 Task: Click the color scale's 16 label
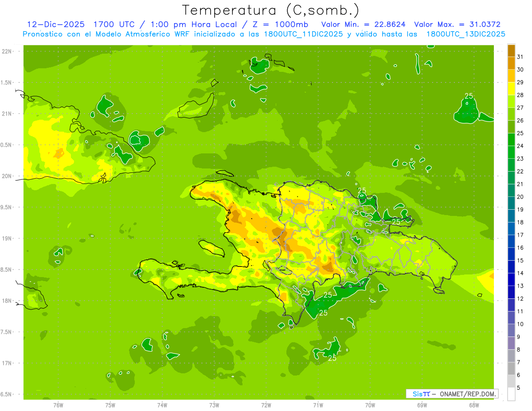520,248
